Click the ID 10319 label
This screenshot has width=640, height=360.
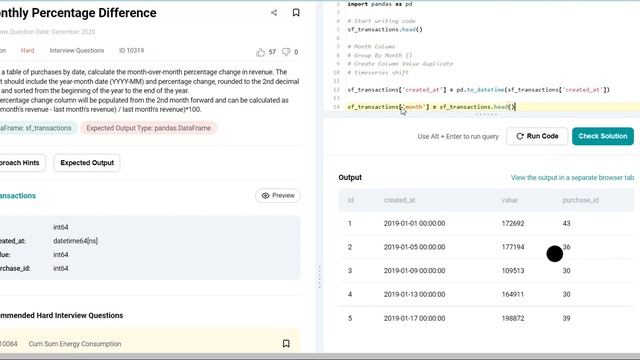coord(131,51)
